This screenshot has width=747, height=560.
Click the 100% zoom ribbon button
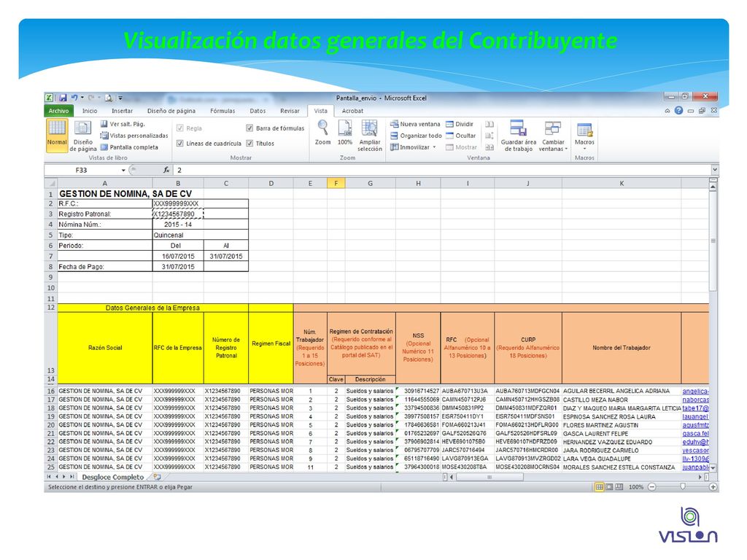point(345,133)
